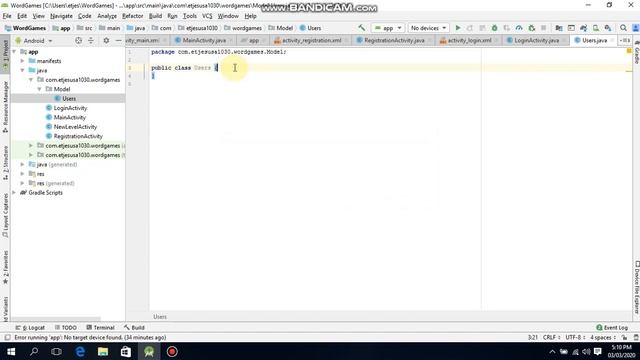Select LoginActivity in project tree

pyautogui.click(x=70, y=108)
